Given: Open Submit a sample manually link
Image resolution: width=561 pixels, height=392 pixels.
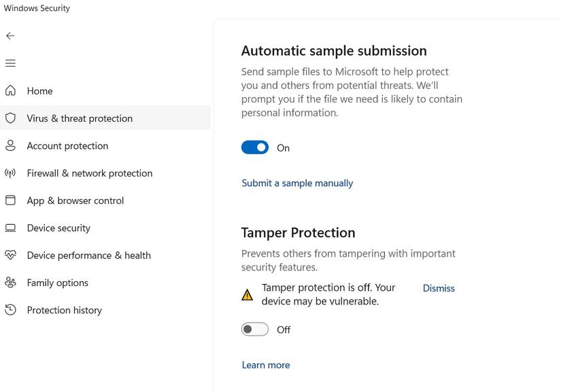Looking at the screenshot, I should click(297, 183).
